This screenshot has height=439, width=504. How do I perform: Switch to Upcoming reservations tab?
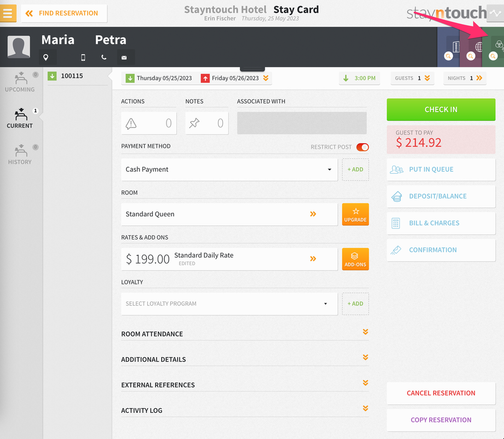click(x=20, y=82)
